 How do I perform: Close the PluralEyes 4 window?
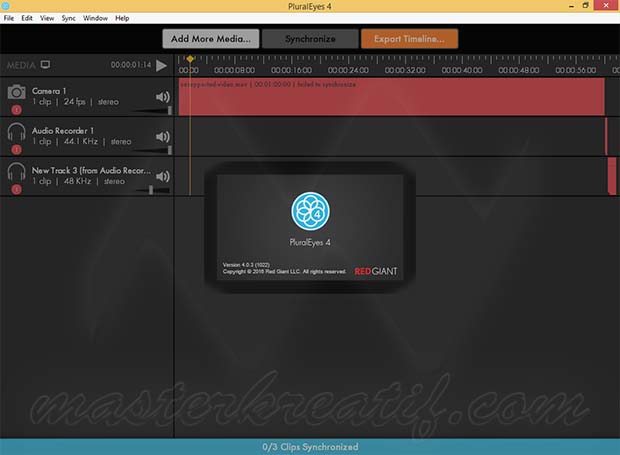click(606, 5)
